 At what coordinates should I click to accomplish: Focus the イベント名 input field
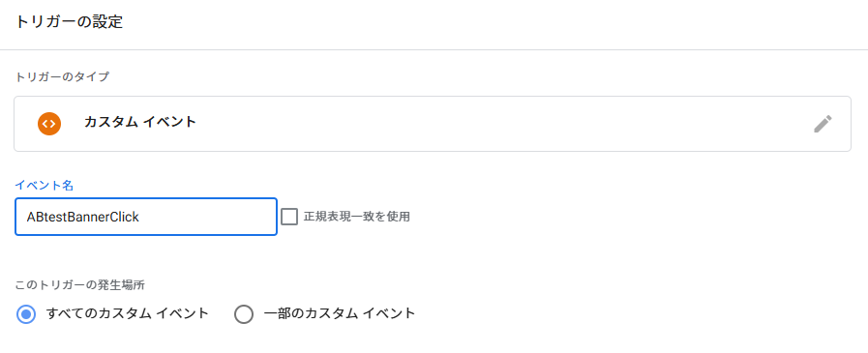(x=145, y=217)
